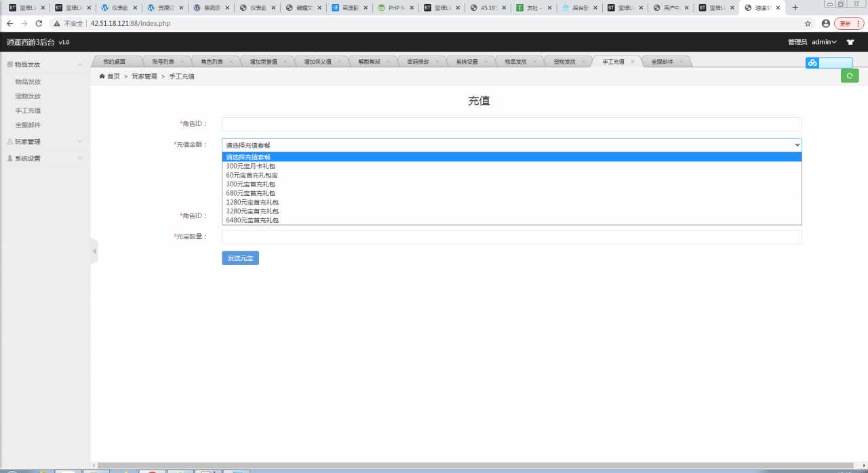Click the blue cloud icon widget
The image size is (868, 473).
pos(812,63)
